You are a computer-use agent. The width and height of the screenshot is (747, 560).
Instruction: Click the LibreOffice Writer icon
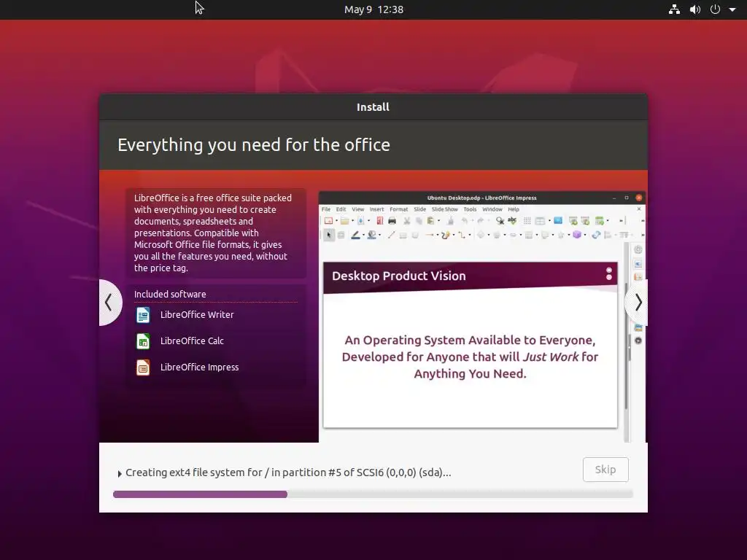(143, 315)
